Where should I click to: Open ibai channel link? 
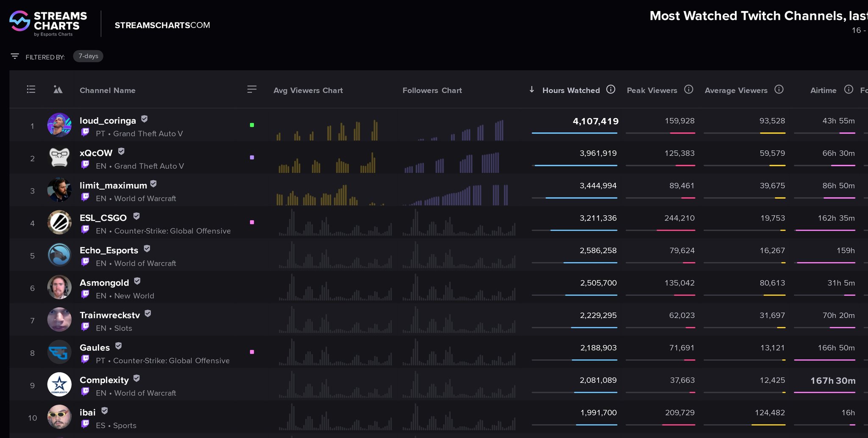point(88,412)
